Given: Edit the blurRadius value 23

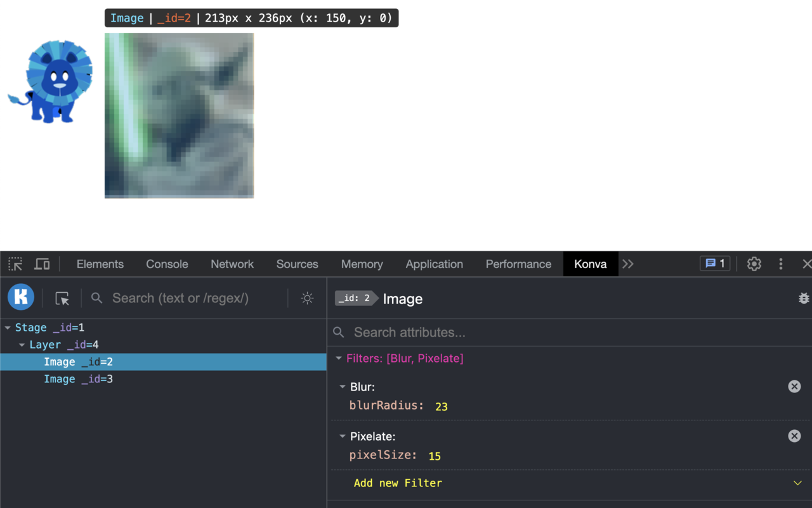Looking at the screenshot, I should pos(441,406).
